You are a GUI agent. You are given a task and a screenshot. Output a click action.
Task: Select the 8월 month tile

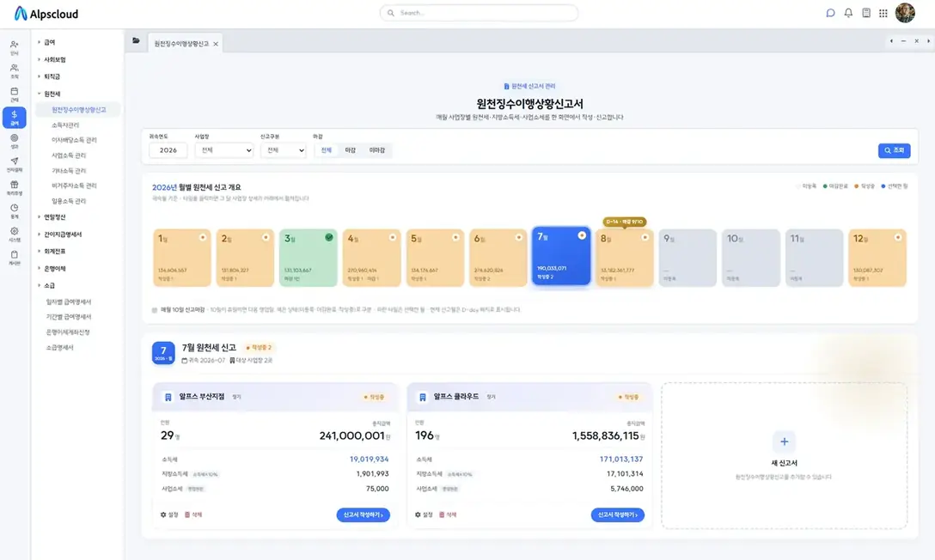[624, 258]
